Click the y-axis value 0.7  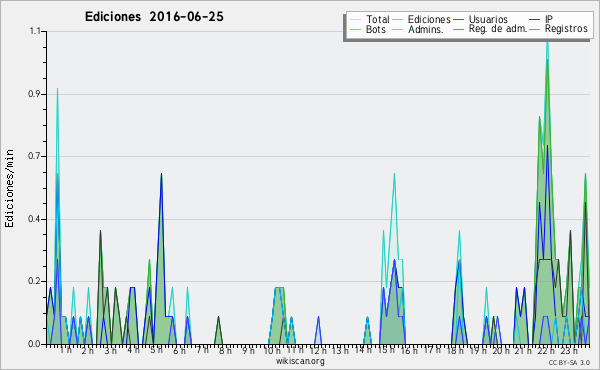coord(35,156)
